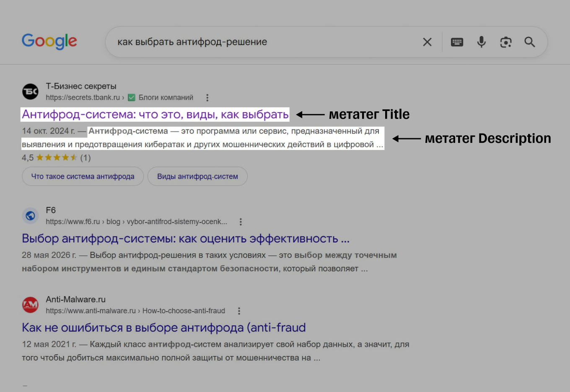The image size is (570, 392).
Task: Click the 12 мая 2021 г. date text
Action: (x=49, y=344)
